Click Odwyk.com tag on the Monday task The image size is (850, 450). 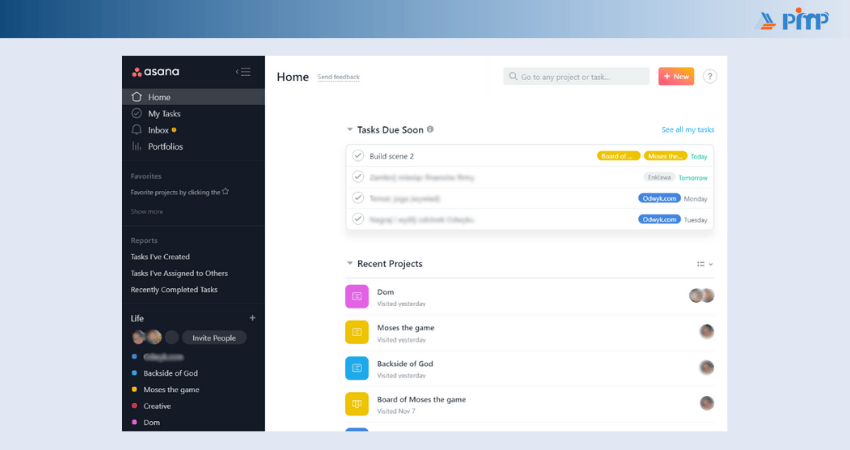[x=659, y=198]
